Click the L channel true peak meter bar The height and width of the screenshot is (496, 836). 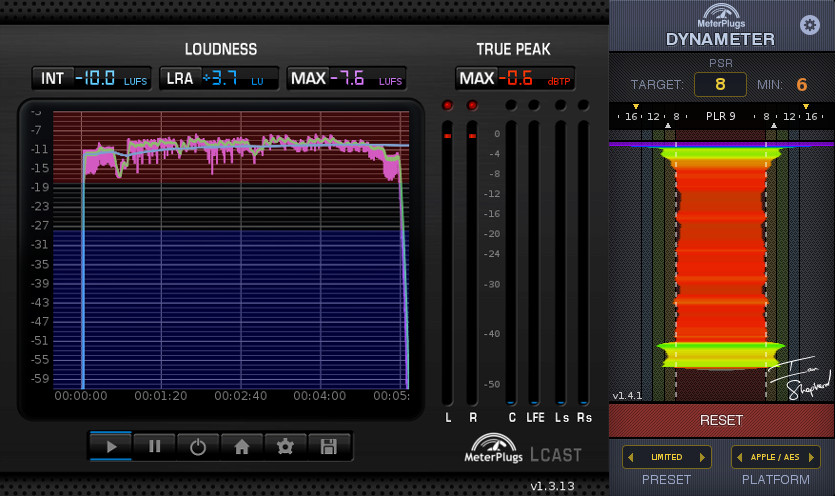tap(447, 263)
